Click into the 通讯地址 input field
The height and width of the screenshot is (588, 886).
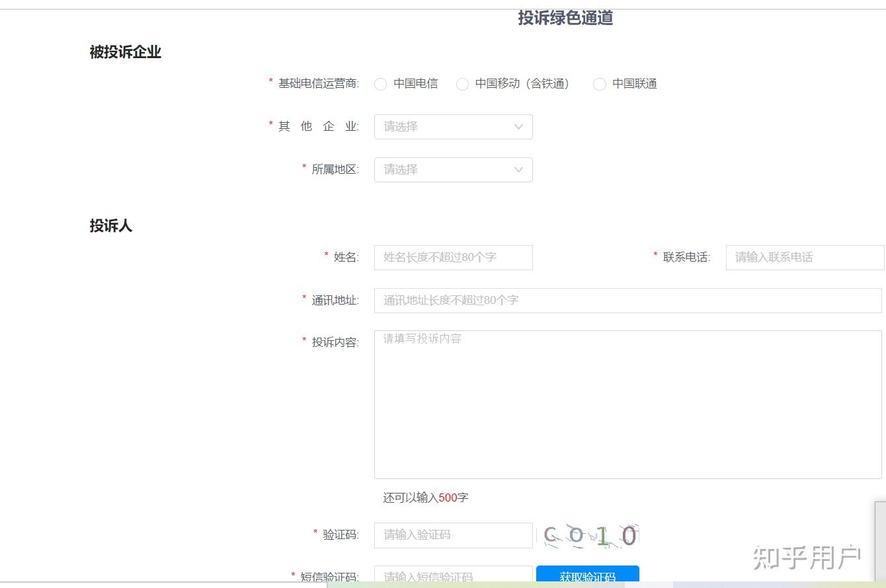pyautogui.click(x=627, y=301)
